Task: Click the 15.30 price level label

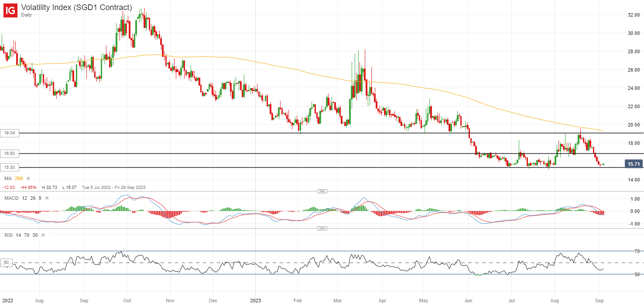Action: pyautogui.click(x=10, y=167)
